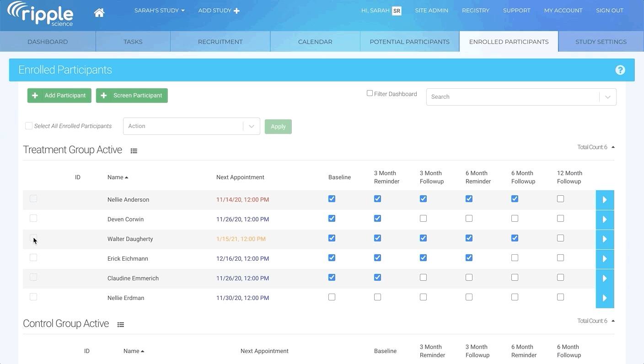Screen dimensions: 644x364
Task: Collapse Treatment Group via Total Count arrow
Action: tap(613, 147)
